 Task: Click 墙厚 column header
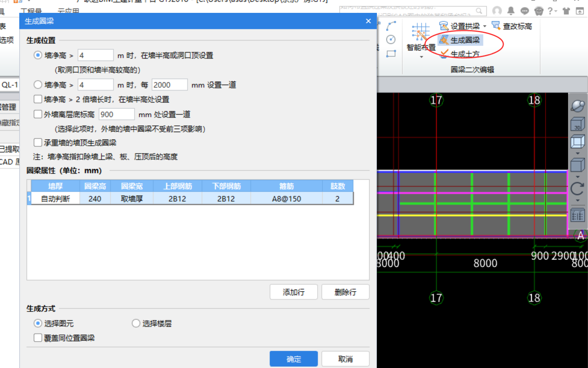pos(55,186)
